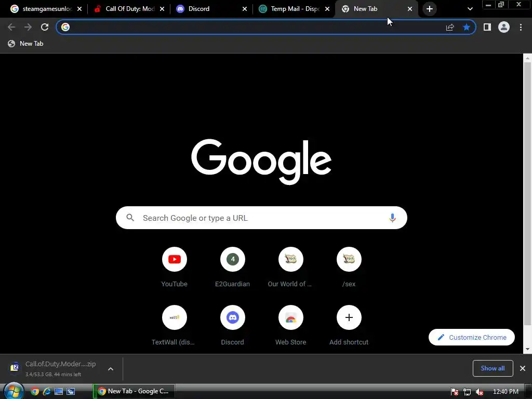Image resolution: width=532 pixels, height=399 pixels.
Task: Open the E2Guardian shortcut
Action: tap(232, 268)
